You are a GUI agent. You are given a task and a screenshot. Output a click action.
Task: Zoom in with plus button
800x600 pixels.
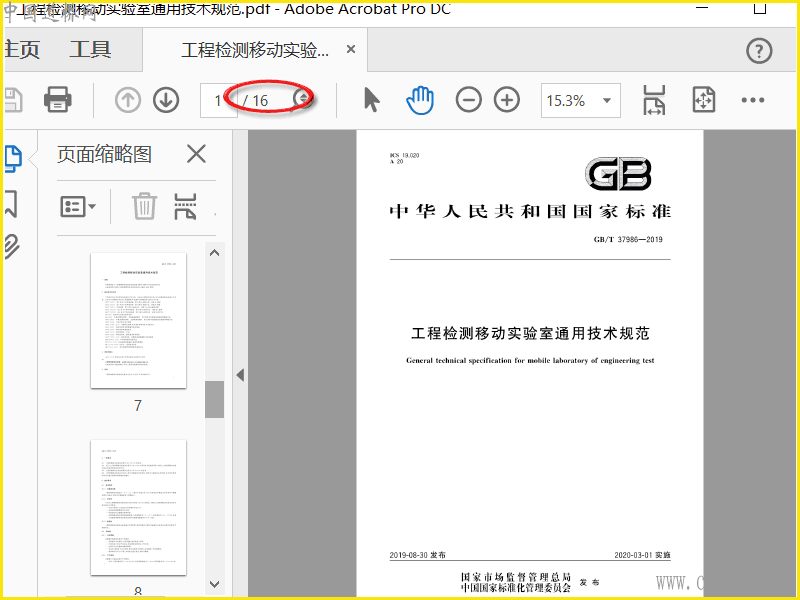point(507,99)
